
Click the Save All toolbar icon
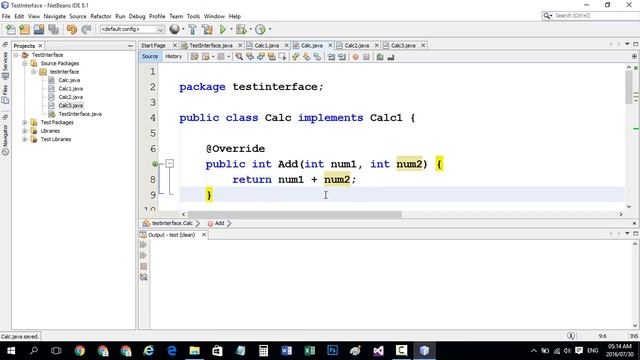53,29
